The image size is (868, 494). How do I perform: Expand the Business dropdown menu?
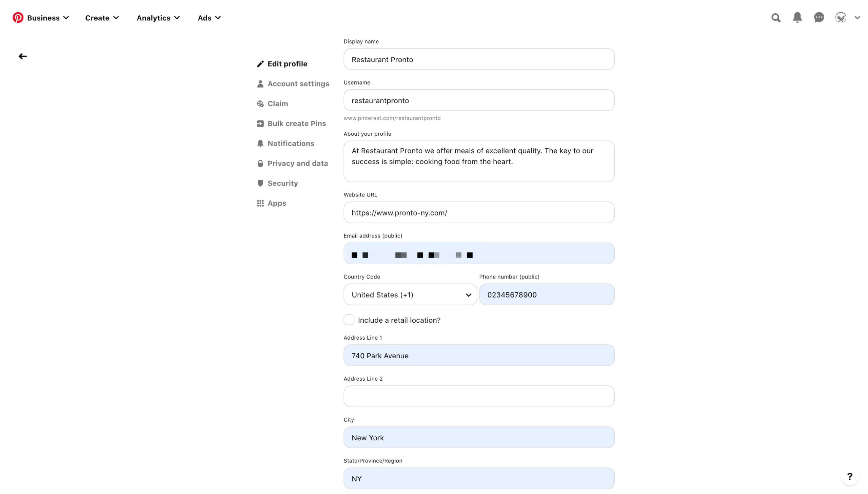point(48,18)
